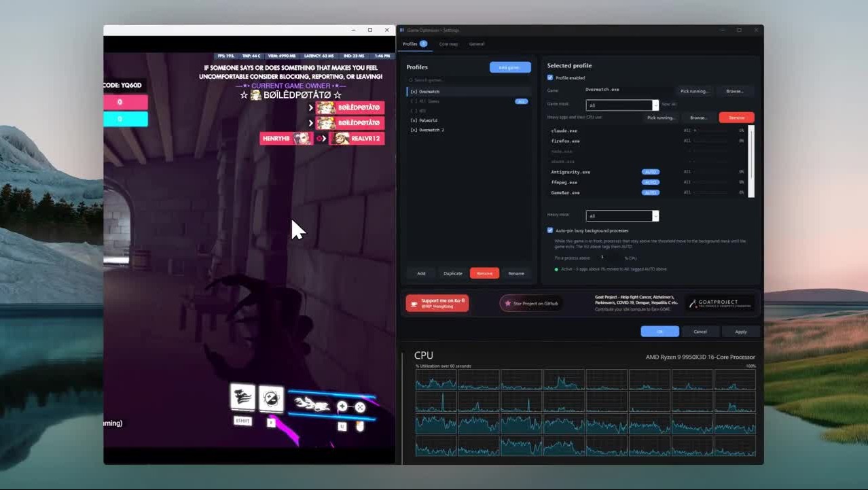Toggle Auto-pin busy background processes checkbox
Image resolution: width=868 pixels, height=490 pixels.
(550, 230)
